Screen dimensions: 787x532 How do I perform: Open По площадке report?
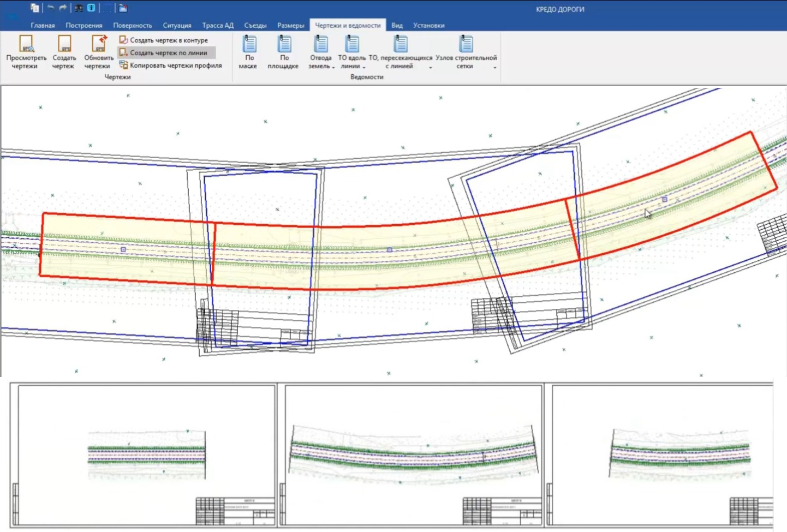click(283, 52)
